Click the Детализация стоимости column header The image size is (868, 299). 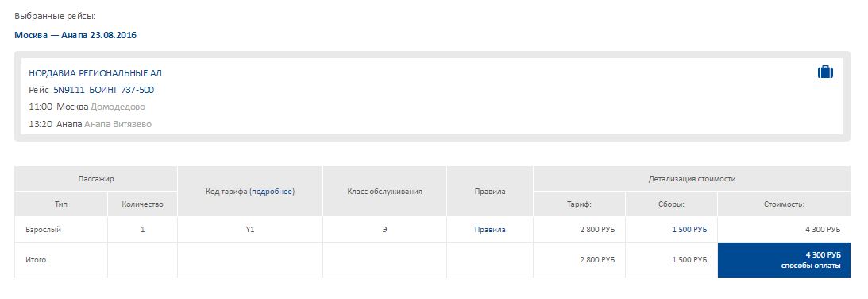[692, 179]
